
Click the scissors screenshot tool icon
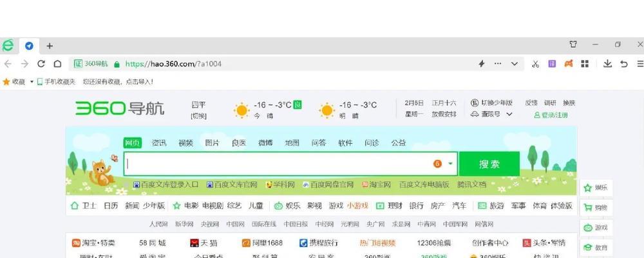coord(535,64)
